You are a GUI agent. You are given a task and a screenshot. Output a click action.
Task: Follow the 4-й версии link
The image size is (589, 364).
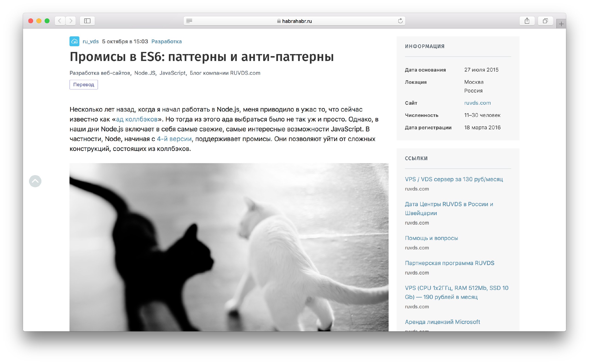click(174, 139)
